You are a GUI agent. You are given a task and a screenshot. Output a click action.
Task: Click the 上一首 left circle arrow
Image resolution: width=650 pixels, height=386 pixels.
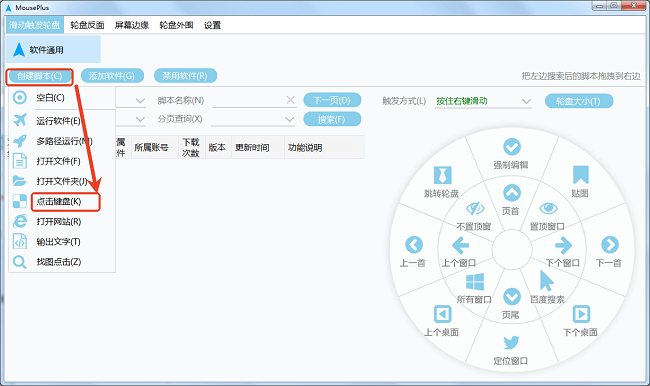coord(414,245)
